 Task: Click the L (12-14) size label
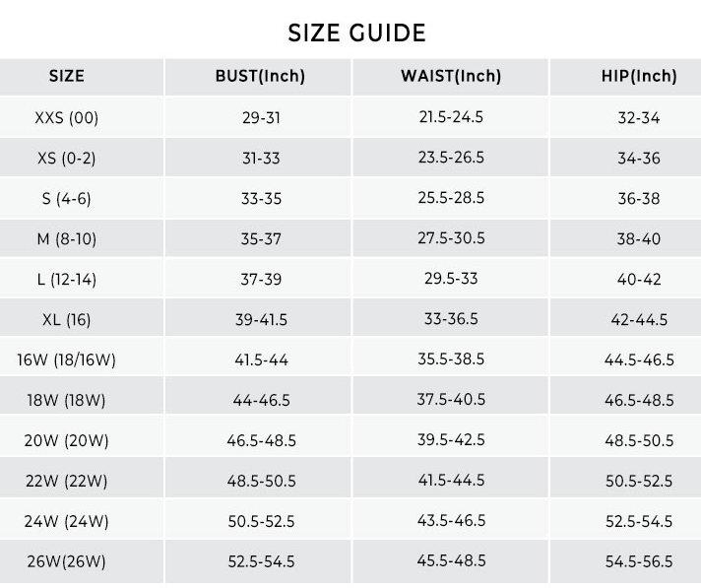(x=67, y=279)
